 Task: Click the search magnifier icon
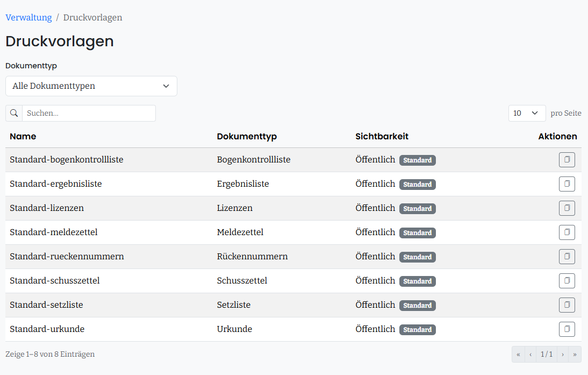click(x=14, y=113)
